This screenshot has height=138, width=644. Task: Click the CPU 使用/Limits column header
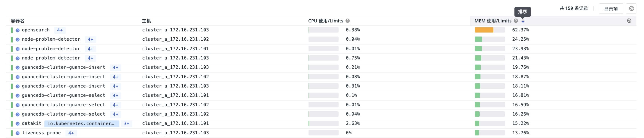[326, 21]
